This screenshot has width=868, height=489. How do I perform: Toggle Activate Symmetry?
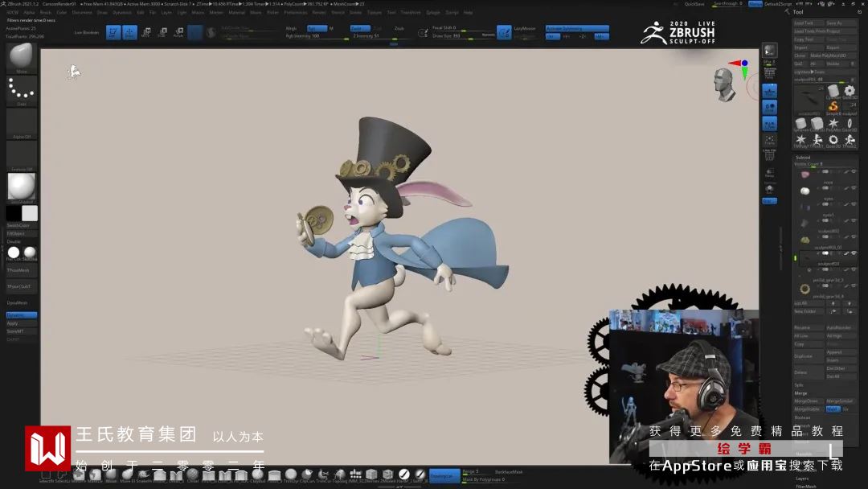pos(577,28)
